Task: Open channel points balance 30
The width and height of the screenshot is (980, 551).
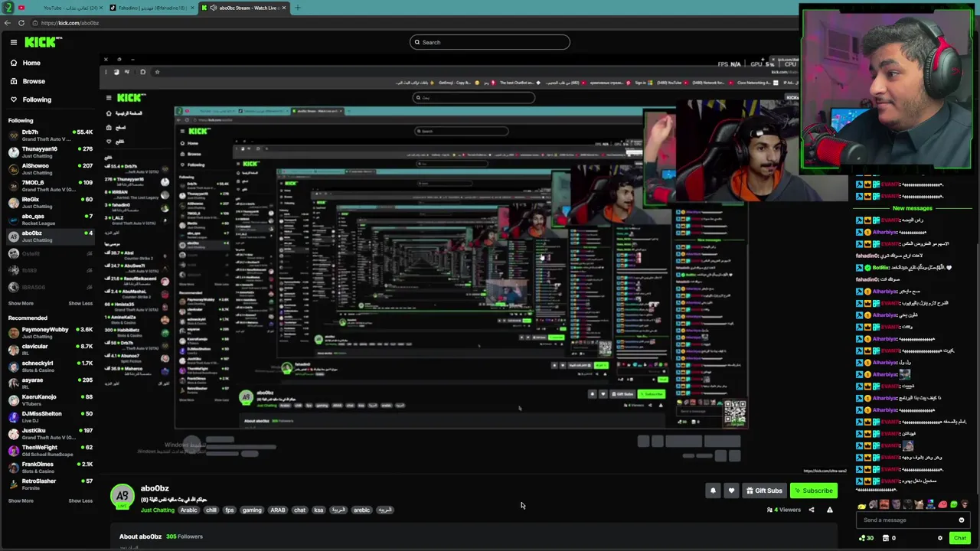Action: click(866, 538)
